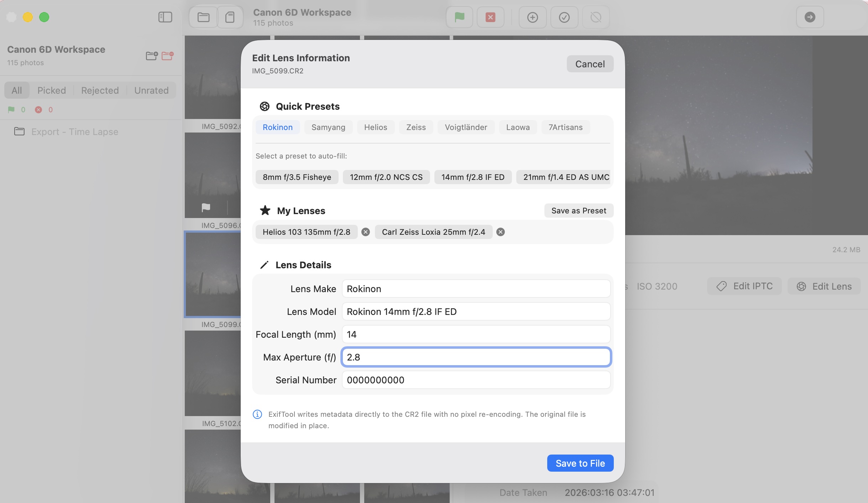Click white flag on IMG_5096 thumbnail
Screen dimensions: 868x503
pos(206,207)
